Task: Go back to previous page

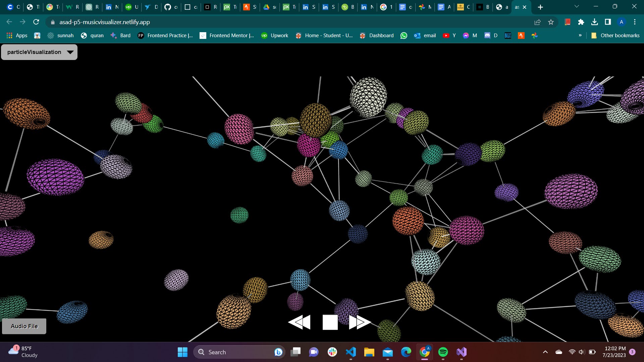Action: tap(9, 22)
